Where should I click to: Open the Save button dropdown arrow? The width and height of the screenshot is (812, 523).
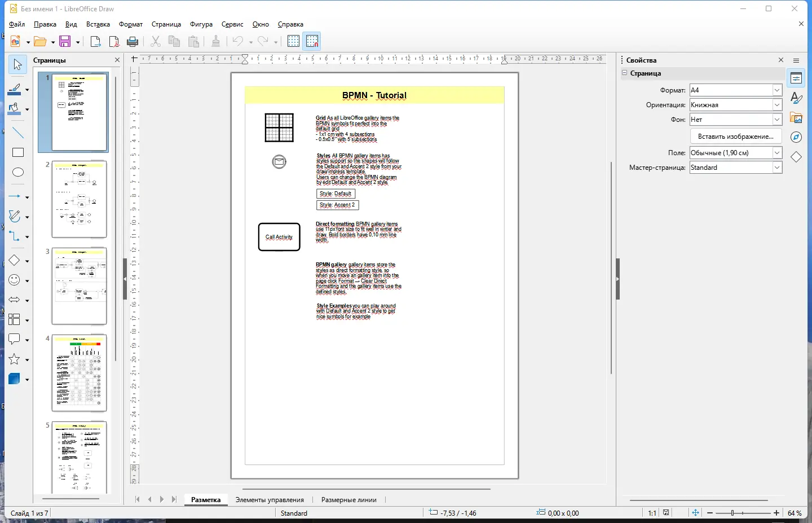point(78,42)
